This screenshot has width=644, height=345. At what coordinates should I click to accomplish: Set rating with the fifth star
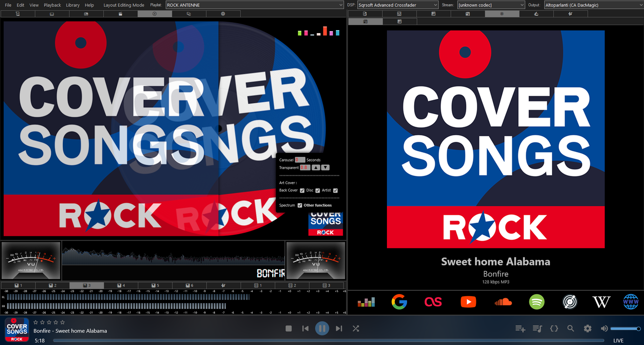pos(62,322)
